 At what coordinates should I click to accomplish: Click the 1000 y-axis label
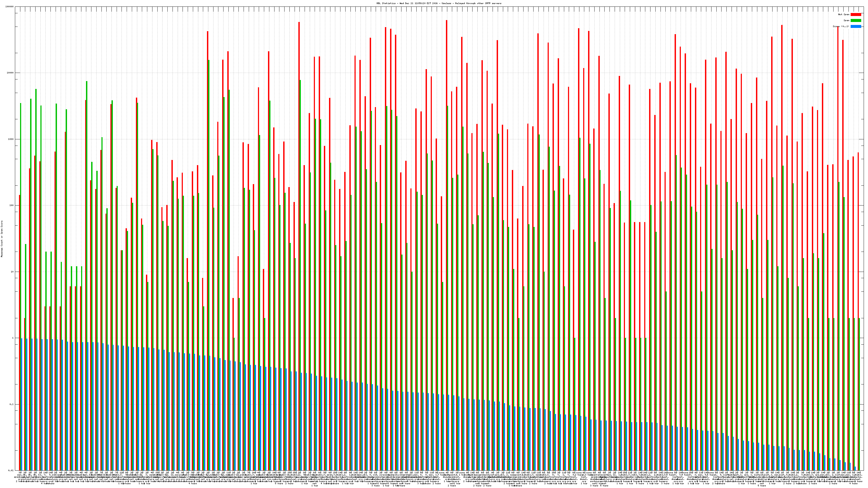click(11, 139)
